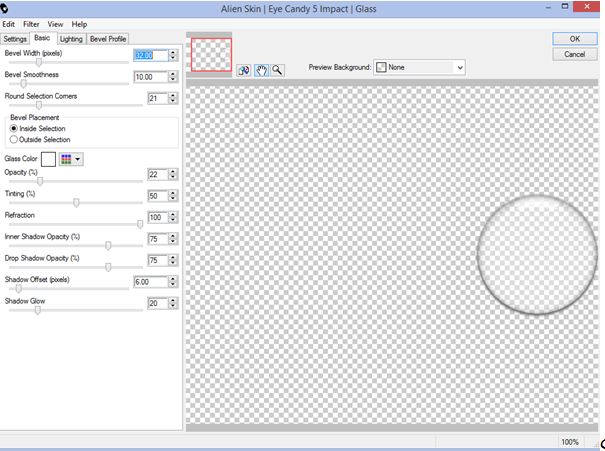605x451 pixels.
Task: Click the Opacity spinner arrows
Action: [173, 174]
